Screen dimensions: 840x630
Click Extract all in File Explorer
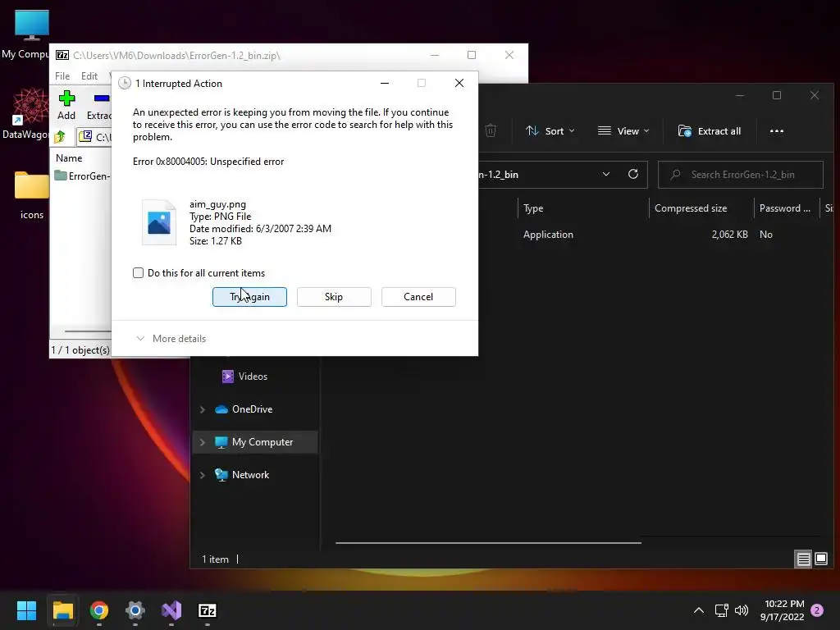point(710,130)
